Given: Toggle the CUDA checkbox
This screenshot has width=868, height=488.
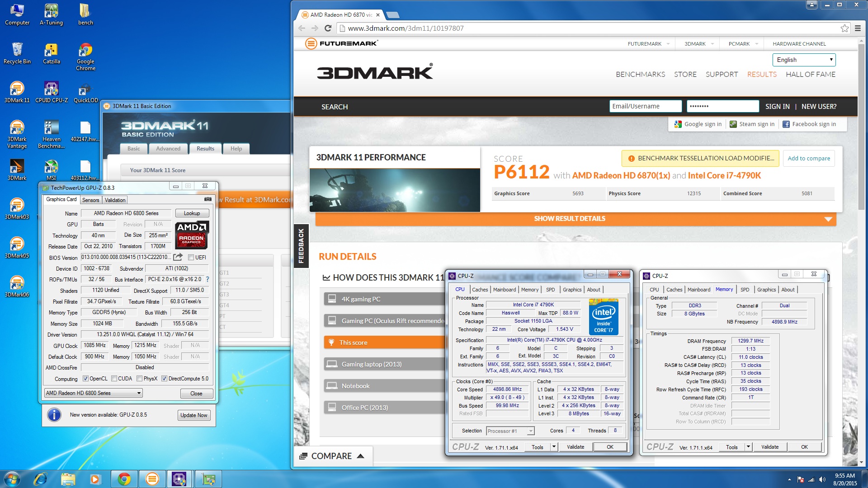Looking at the screenshot, I should click(114, 379).
